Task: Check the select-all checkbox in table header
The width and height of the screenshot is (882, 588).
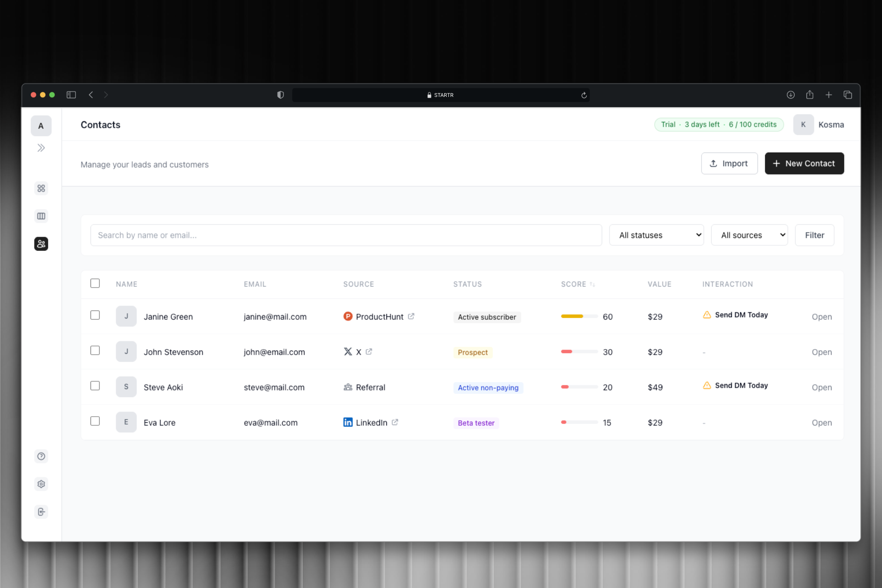Action: coord(95,283)
